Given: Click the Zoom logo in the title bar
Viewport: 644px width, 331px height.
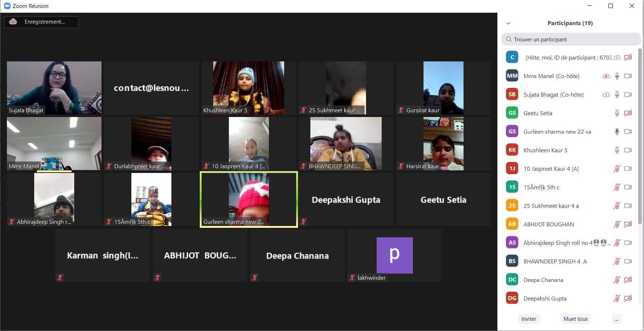Looking at the screenshot, I should 7,6.
